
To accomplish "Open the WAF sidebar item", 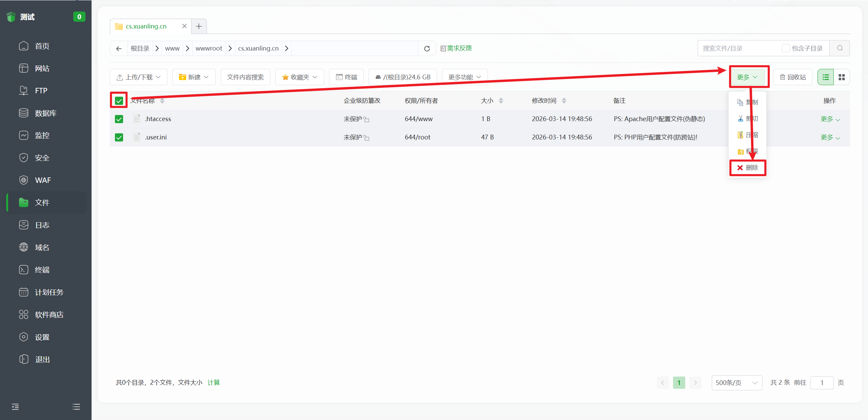I will click(x=43, y=180).
